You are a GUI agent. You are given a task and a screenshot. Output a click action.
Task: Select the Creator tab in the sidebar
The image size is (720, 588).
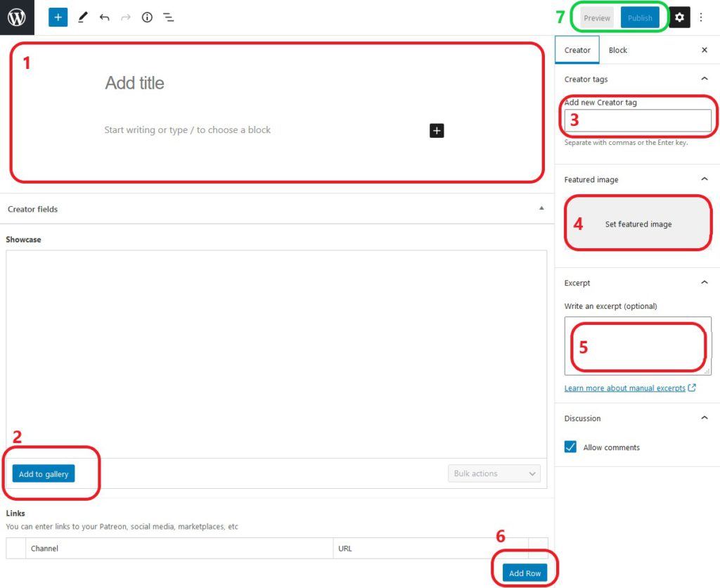(577, 50)
